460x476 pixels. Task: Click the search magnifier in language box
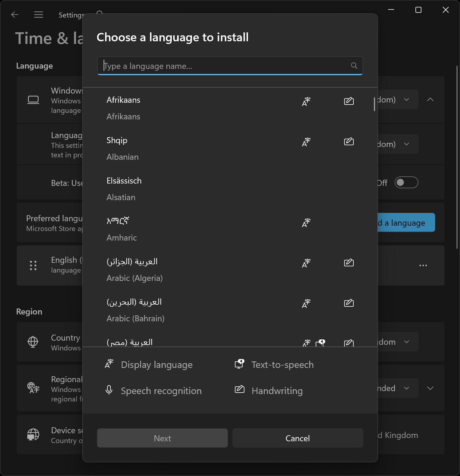click(x=354, y=66)
